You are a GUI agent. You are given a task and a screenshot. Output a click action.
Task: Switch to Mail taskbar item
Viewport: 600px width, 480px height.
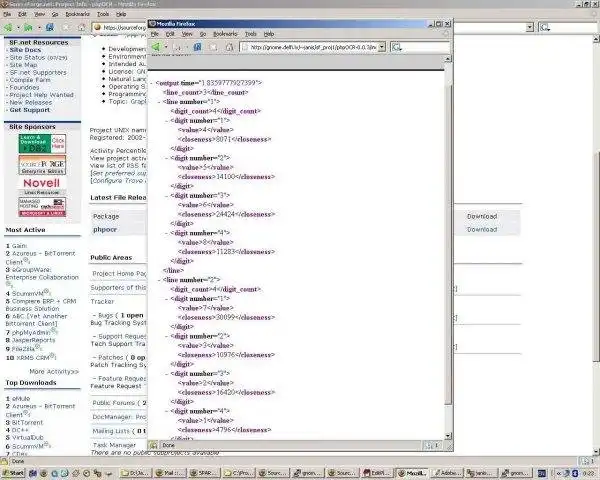pos(170,473)
